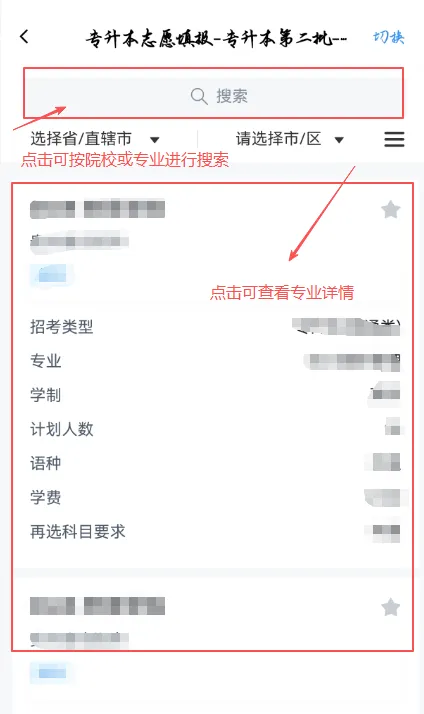
Task: Focus the 搜索 search field
Action: click(x=213, y=96)
